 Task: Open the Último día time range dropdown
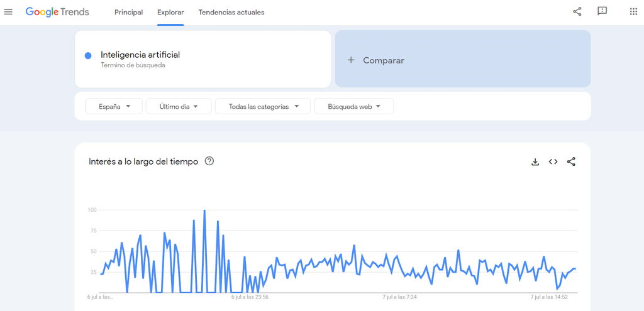click(179, 106)
